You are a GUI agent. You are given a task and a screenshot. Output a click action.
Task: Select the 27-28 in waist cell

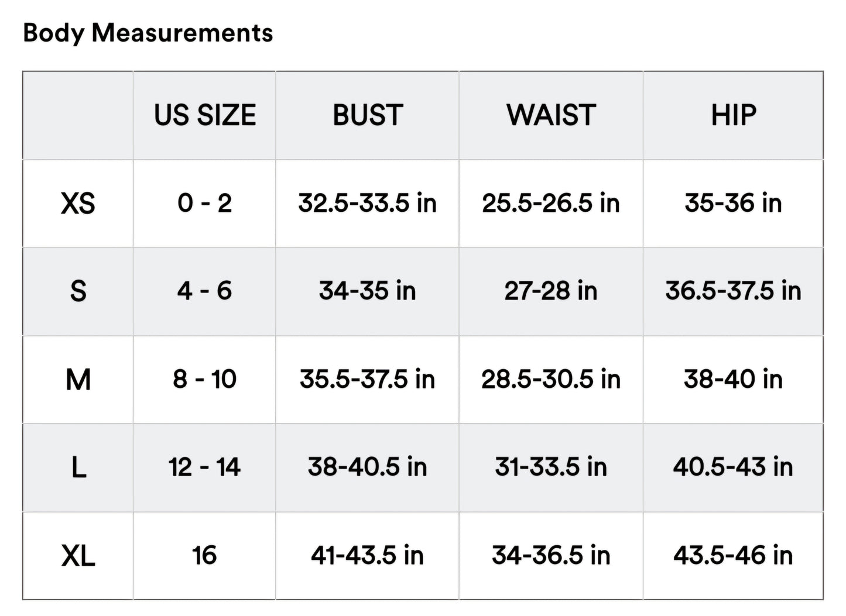click(550, 291)
